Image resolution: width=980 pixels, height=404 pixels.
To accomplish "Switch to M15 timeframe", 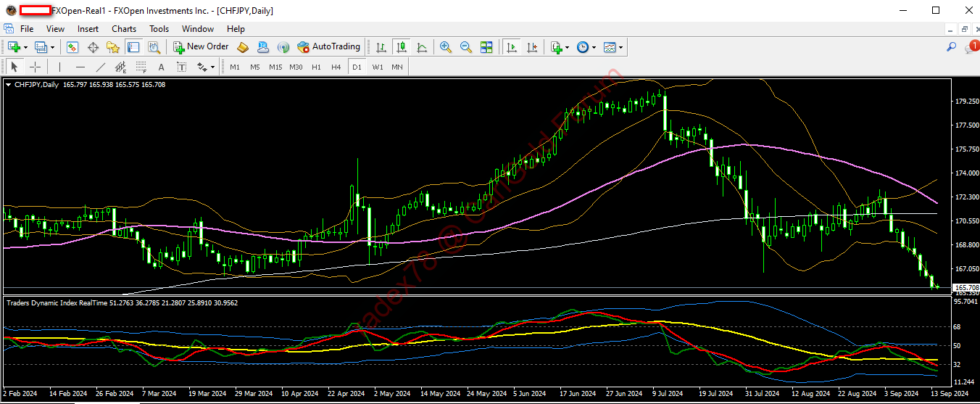I will (275, 67).
